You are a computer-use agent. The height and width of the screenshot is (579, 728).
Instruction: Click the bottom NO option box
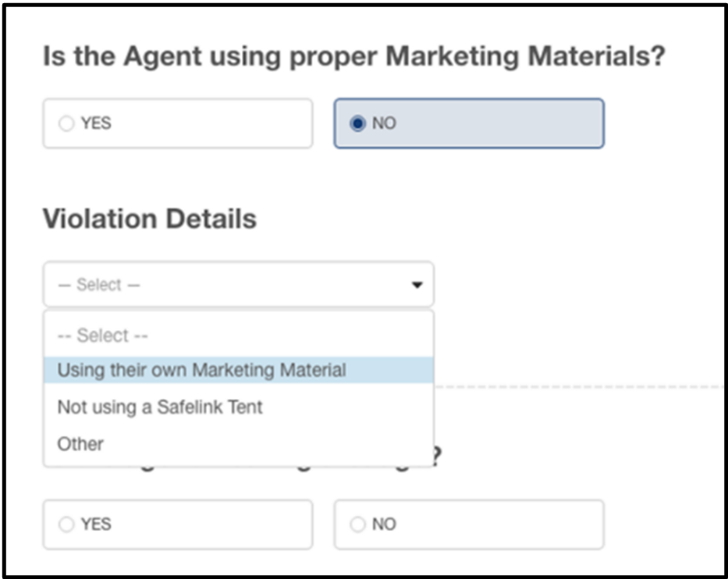tap(469, 524)
